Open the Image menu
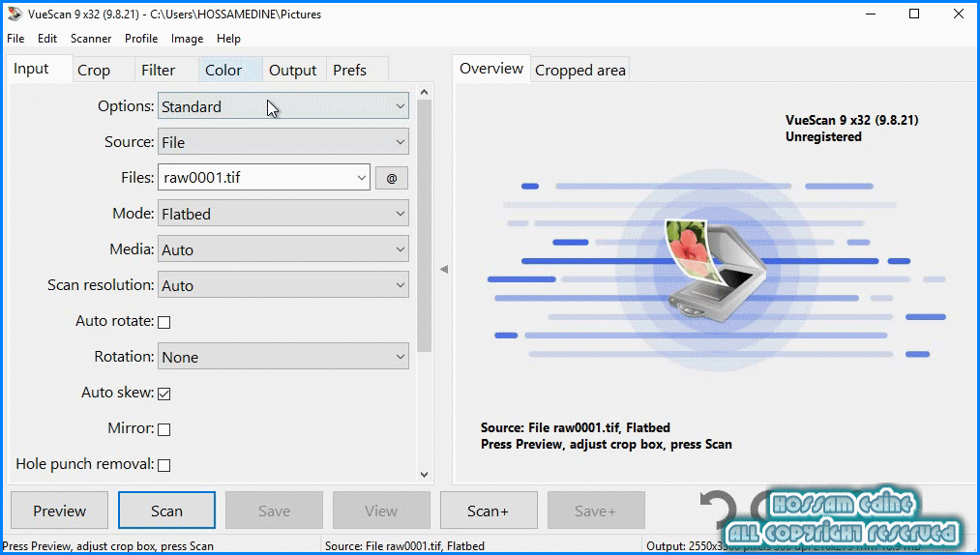The width and height of the screenshot is (980, 555). point(187,39)
